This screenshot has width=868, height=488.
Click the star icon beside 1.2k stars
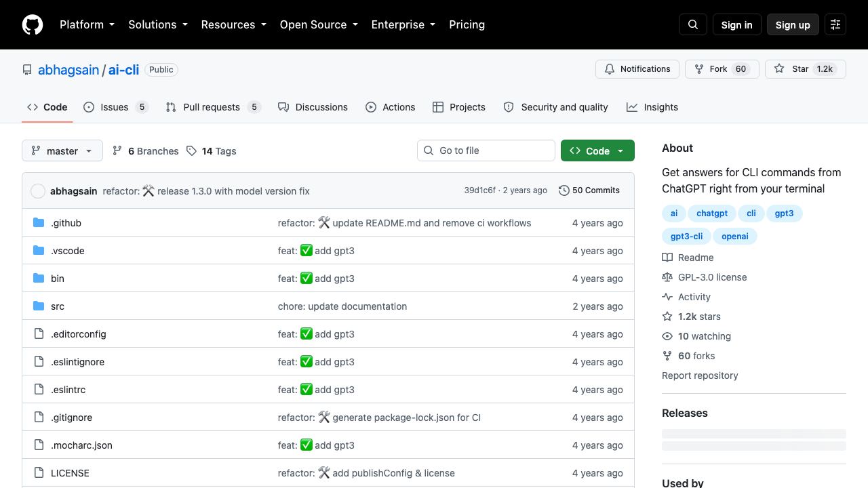667,317
